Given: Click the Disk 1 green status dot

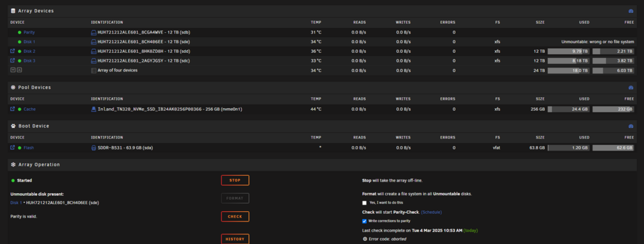Looking at the screenshot, I should tap(19, 42).
